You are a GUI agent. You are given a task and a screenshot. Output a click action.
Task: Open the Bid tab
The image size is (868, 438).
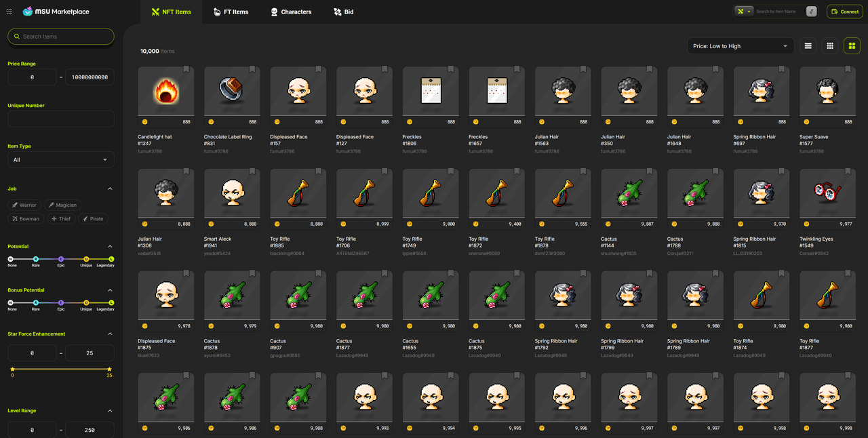coord(343,12)
